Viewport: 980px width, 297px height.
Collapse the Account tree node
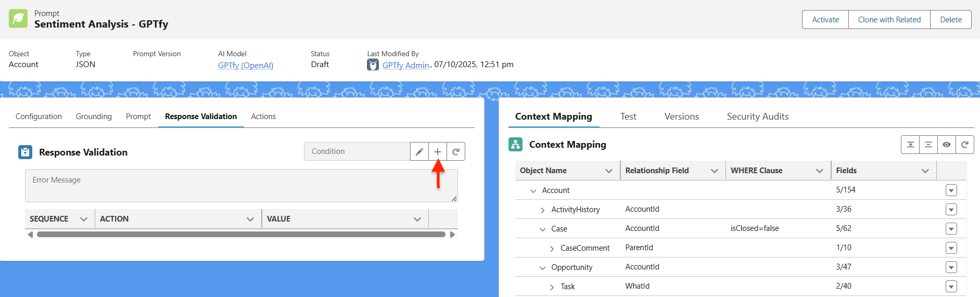point(533,191)
